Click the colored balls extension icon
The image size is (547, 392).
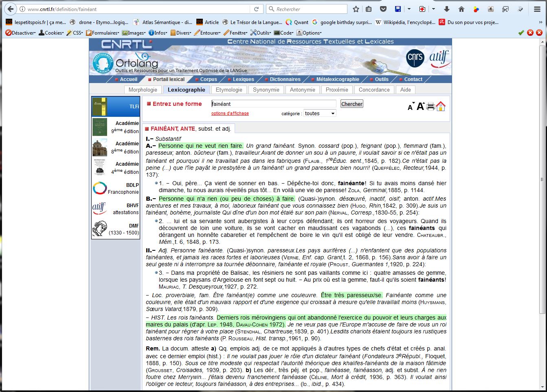coord(476,9)
